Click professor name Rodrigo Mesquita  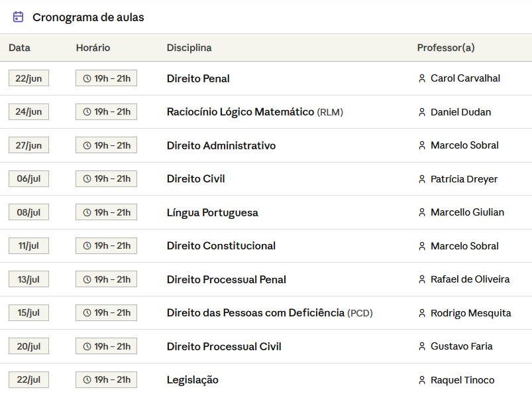click(x=470, y=313)
